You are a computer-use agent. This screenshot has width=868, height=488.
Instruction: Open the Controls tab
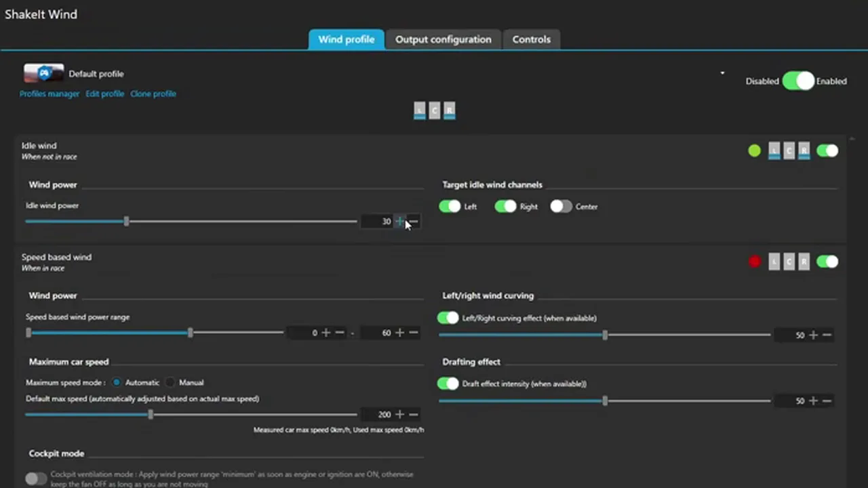[x=532, y=39]
